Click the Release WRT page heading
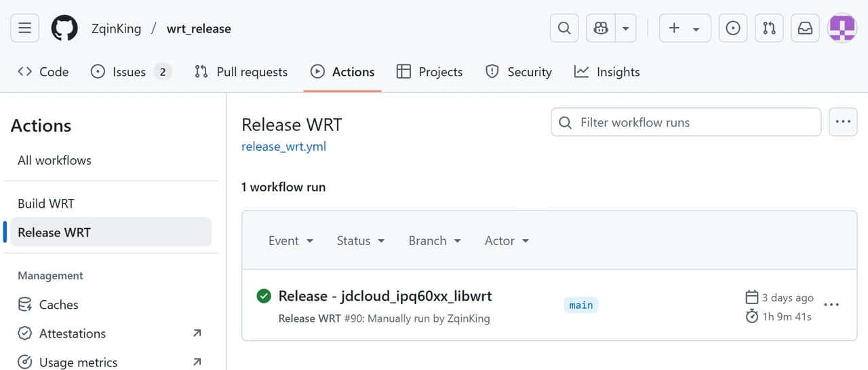Viewport: 868px width, 370px height. click(x=292, y=125)
